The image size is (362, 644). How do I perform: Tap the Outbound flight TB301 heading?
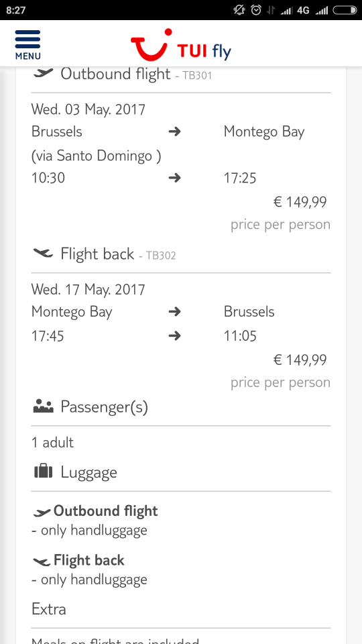(x=136, y=74)
